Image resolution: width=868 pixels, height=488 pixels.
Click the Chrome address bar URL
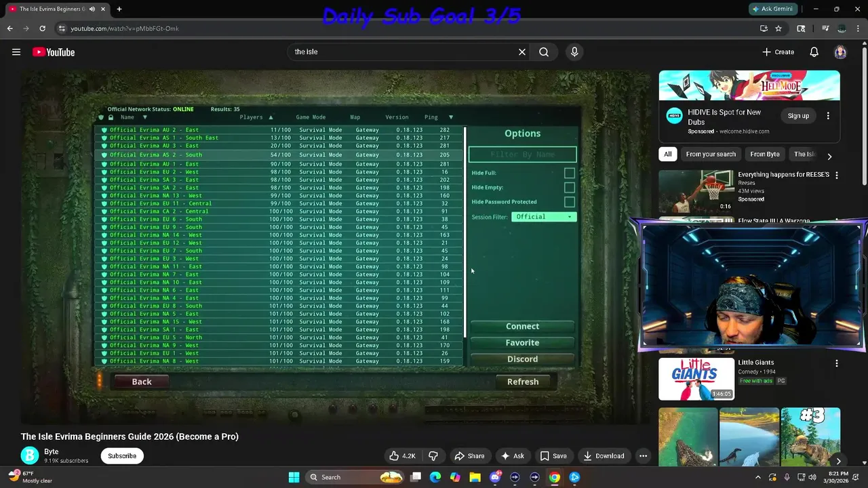(x=125, y=28)
